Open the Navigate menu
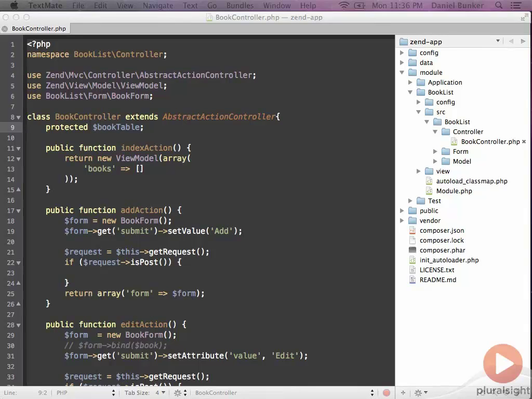Image resolution: width=532 pixels, height=399 pixels. click(158, 5)
